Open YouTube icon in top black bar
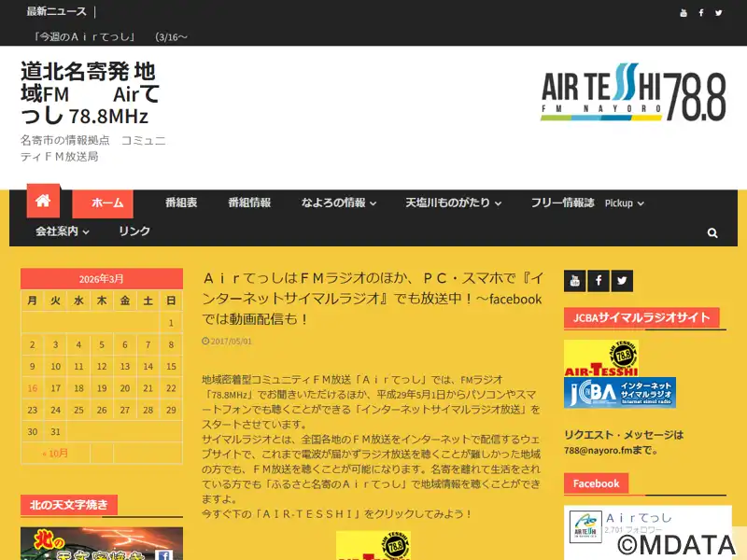 coord(684,13)
